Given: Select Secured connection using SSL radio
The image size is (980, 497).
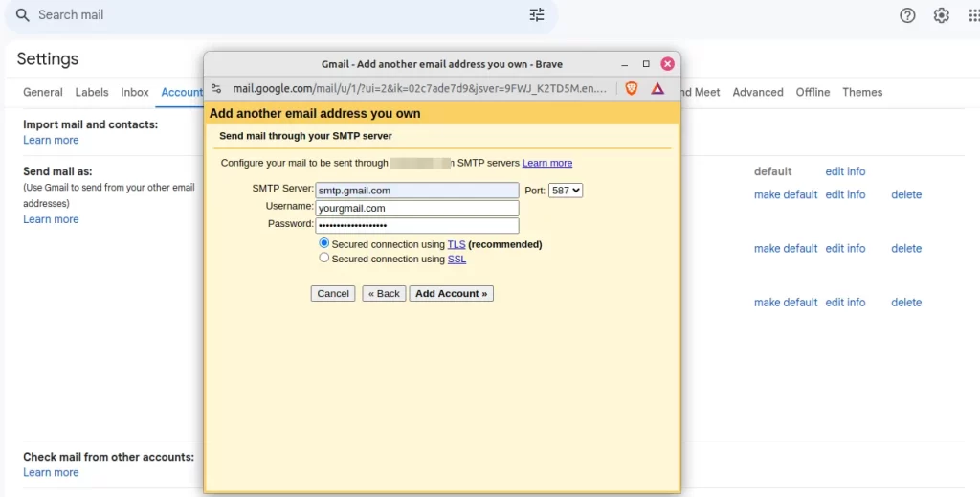Looking at the screenshot, I should [323, 258].
